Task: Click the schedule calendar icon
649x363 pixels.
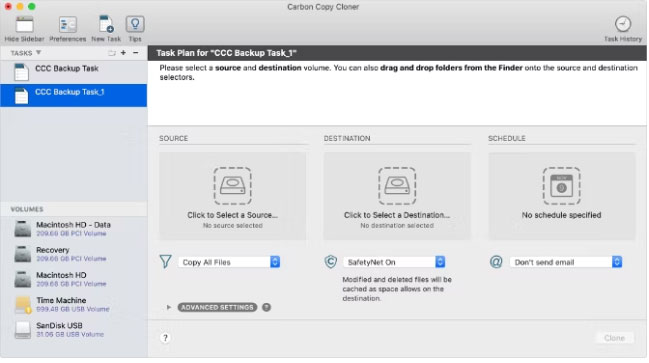Action: [x=561, y=186]
